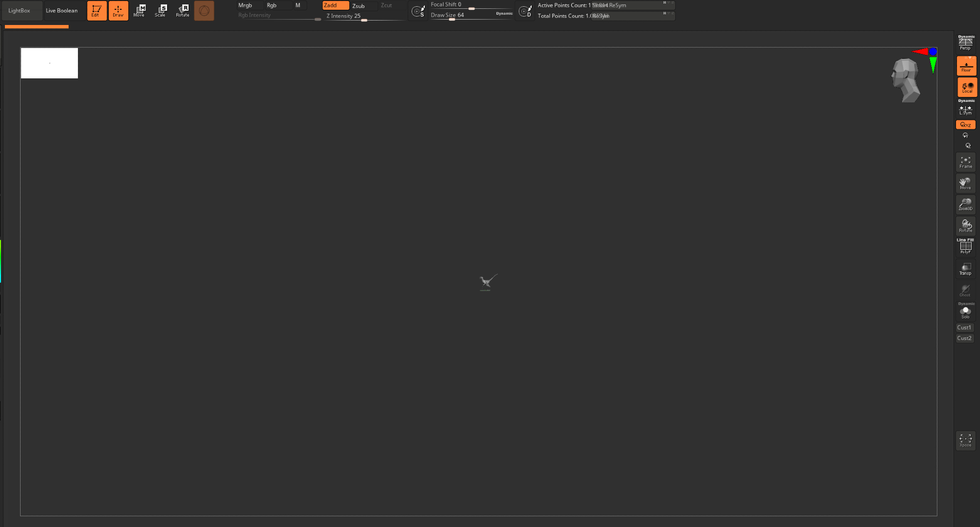Click the Y axis rotation icon

[x=965, y=135]
